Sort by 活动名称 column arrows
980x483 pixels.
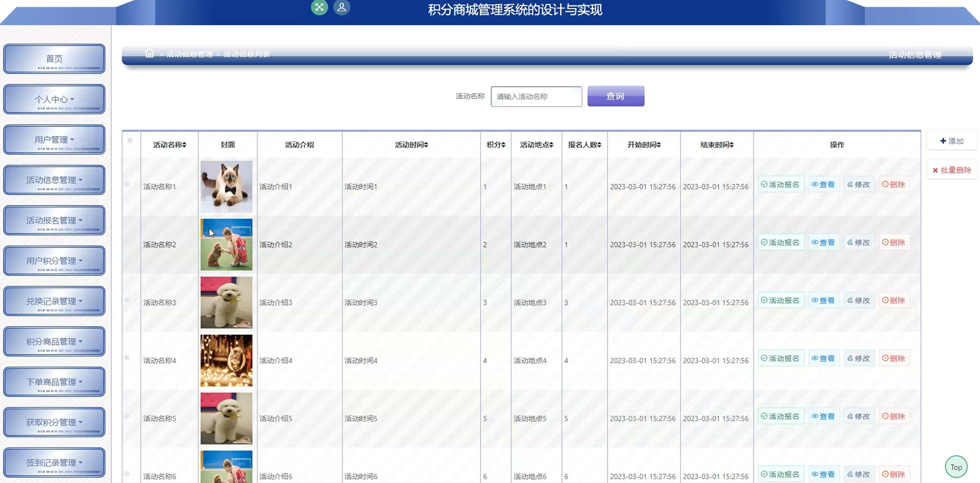tap(184, 145)
